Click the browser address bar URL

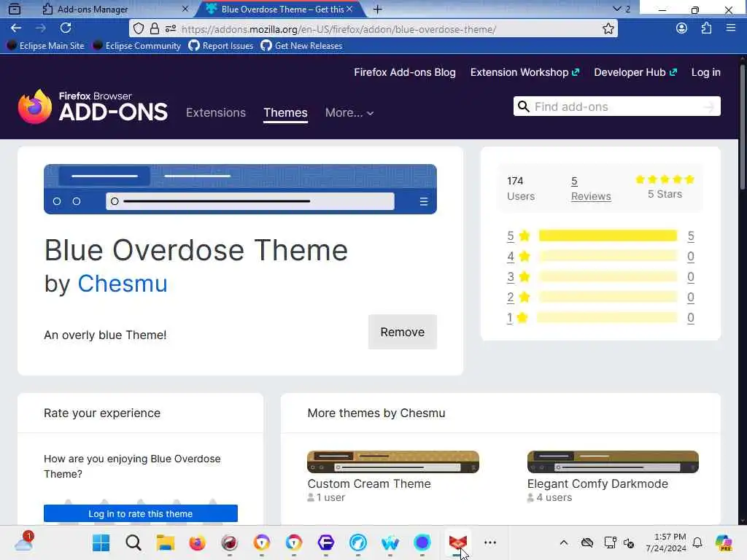[x=338, y=29]
